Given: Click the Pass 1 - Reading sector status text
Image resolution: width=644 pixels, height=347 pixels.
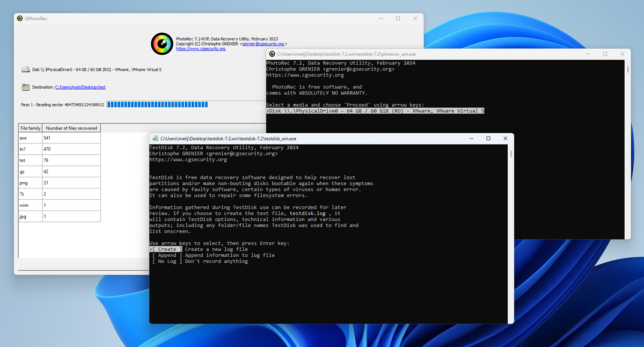Looking at the screenshot, I should point(62,104).
